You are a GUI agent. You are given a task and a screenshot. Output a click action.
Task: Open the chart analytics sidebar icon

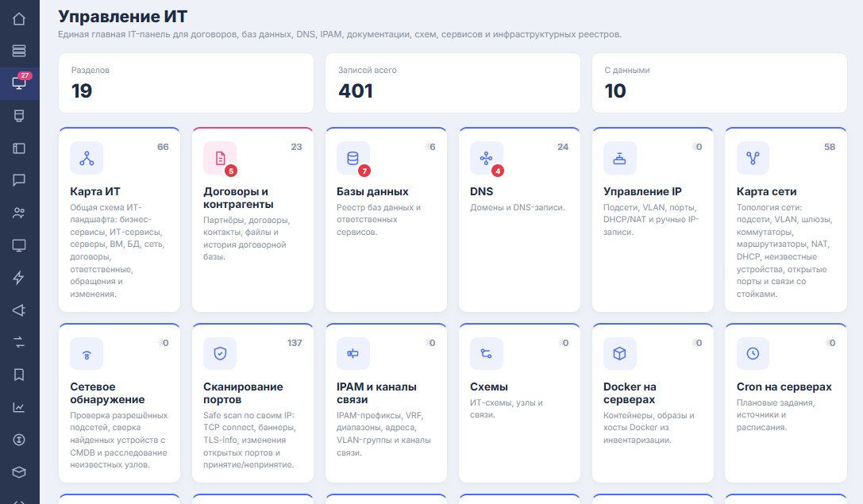(19, 407)
